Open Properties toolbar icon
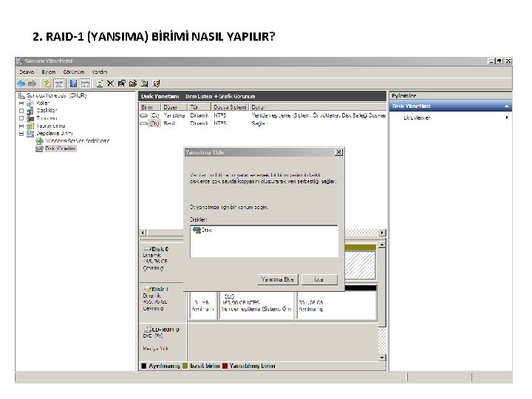This screenshot has width=532, height=399. coord(122,83)
